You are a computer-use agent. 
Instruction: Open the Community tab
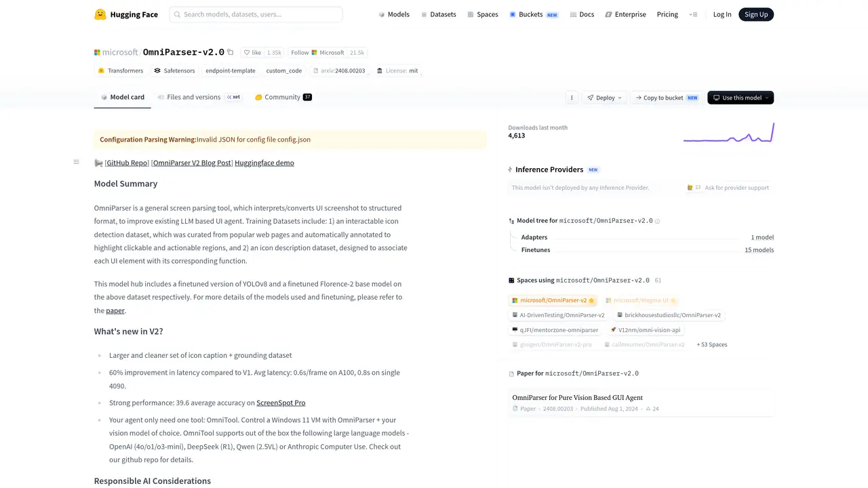tap(283, 97)
